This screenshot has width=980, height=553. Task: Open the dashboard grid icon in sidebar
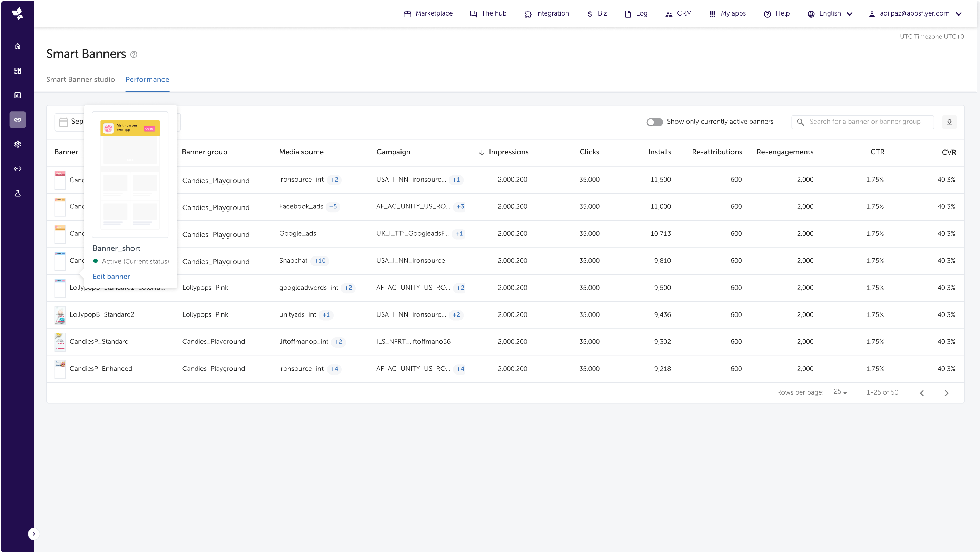pos(18,71)
